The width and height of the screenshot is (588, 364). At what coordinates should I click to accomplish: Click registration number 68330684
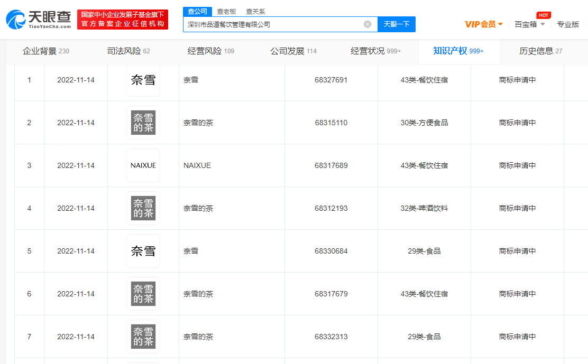tap(331, 251)
